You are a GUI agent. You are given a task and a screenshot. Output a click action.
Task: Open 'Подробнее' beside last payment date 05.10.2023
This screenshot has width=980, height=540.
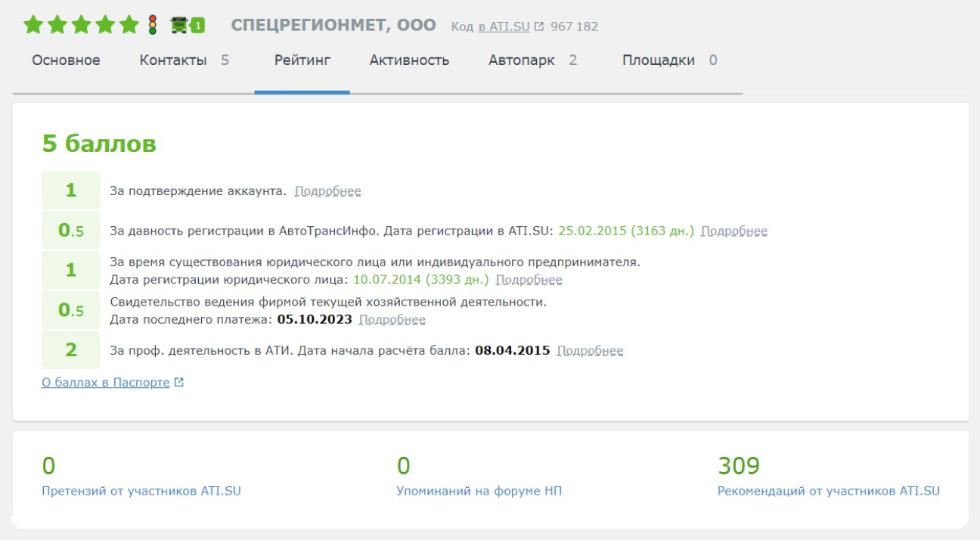click(x=392, y=319)
